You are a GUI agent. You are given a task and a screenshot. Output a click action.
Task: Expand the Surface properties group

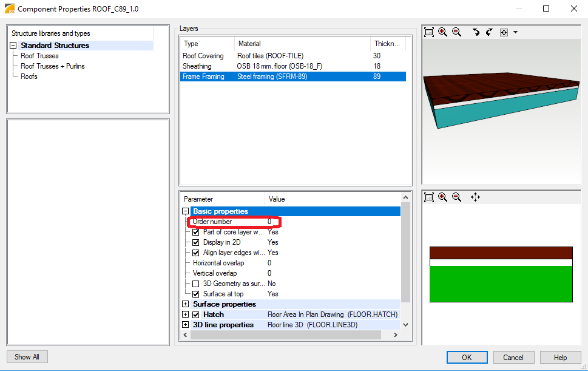(x=186, y=304)
